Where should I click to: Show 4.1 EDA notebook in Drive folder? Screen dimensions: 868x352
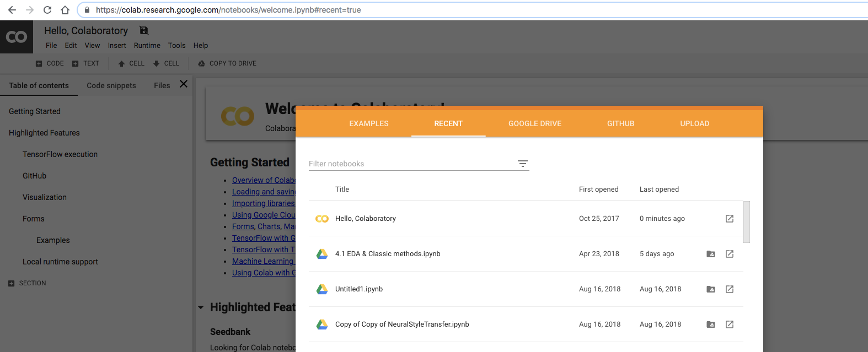point(711,254)
